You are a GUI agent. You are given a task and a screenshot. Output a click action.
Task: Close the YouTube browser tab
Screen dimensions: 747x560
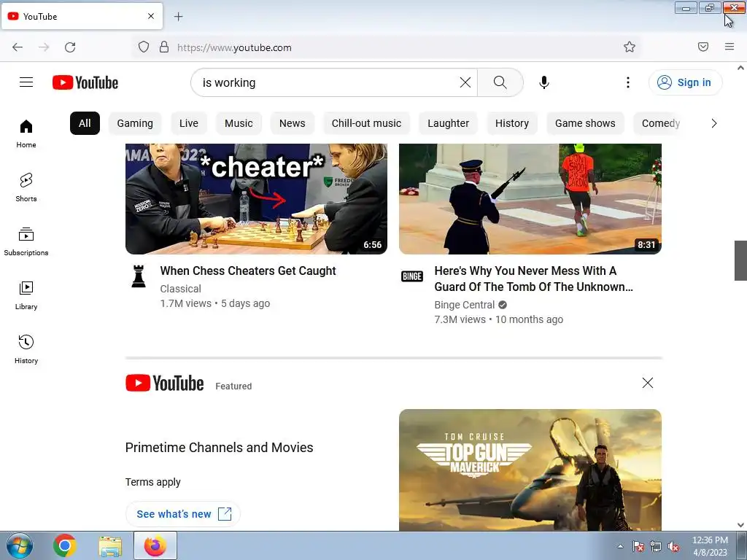click(x=151, y=16)
